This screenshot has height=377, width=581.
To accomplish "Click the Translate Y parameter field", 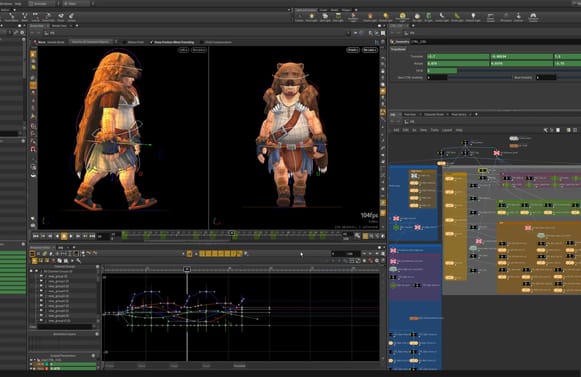I will tap(522, 56).
